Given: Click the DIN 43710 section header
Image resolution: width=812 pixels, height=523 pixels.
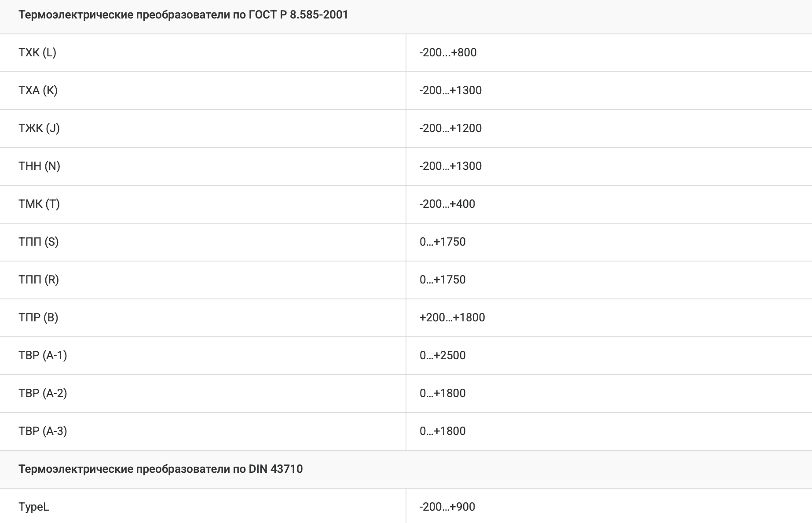Looking at the screenshot, I should [161, 469].
